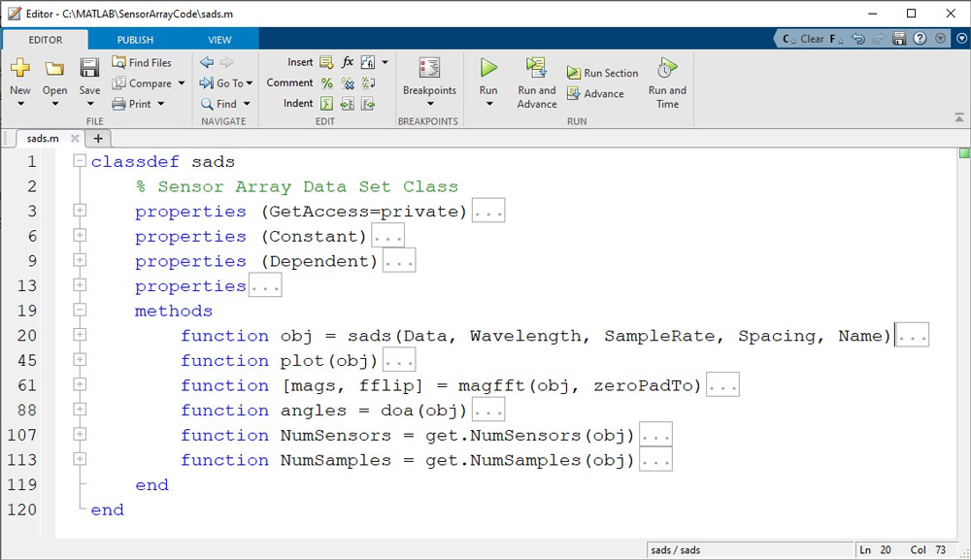Uncomment code with the uncomment icon
971x560 pixels.
[x=348, y=83]
